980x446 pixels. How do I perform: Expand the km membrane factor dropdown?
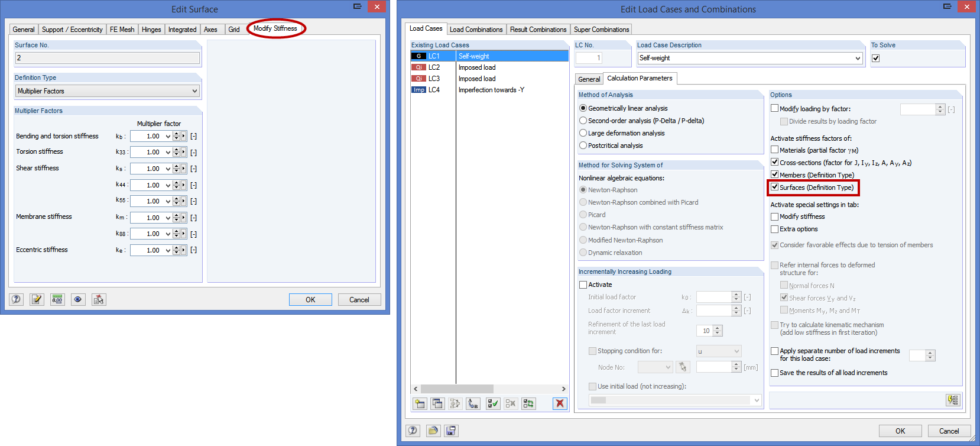(x=168, y=218)
